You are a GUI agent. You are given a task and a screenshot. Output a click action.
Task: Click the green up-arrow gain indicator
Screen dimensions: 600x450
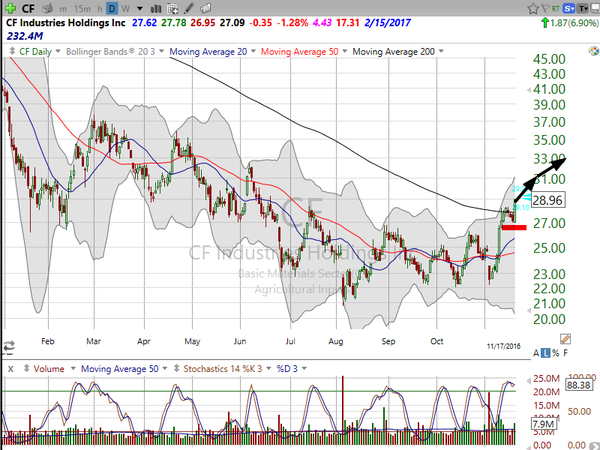click(545, 23)
